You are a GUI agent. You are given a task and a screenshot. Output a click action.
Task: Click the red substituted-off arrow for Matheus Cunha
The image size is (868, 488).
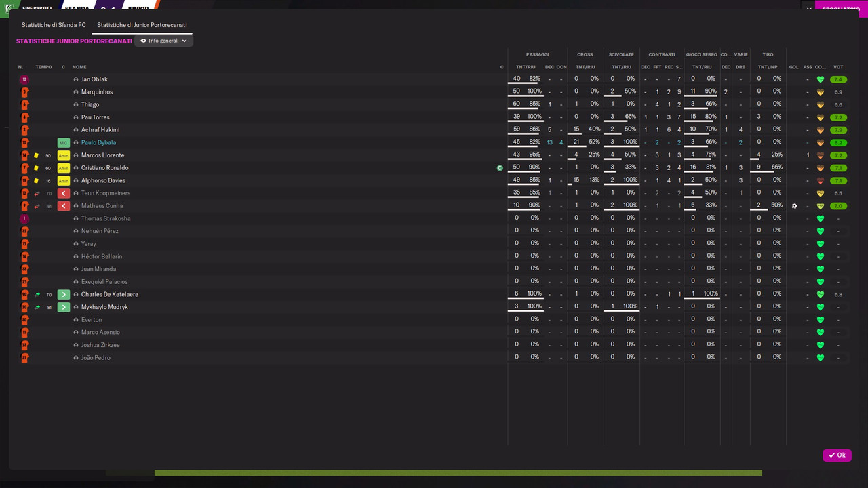(64, 206)
